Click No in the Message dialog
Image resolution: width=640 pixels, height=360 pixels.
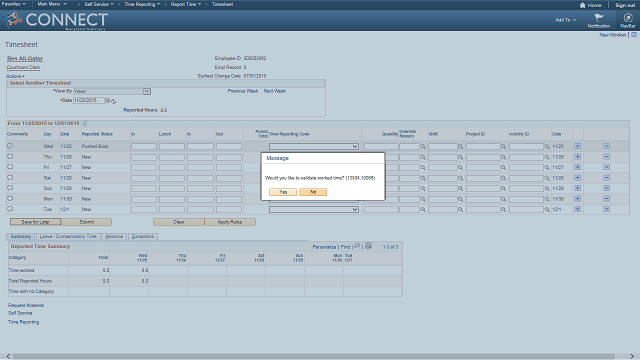[x=313, y=192]
